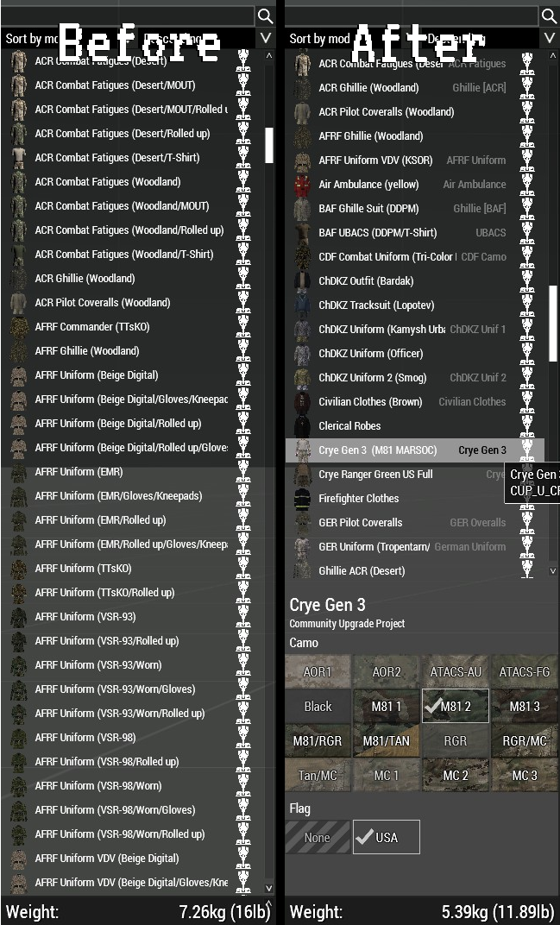Click the Air Ambulance (yellow) uniform icon
The width and height of the screenshot is (560, 925).
click(303, 185)
